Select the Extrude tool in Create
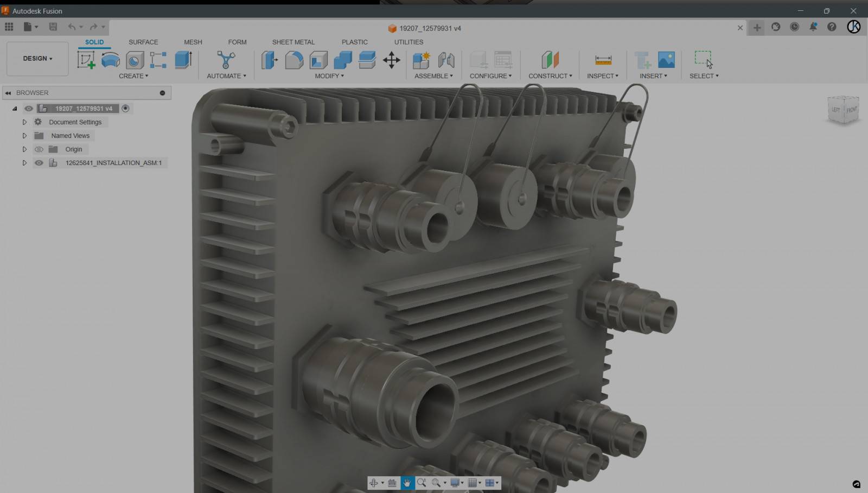Viewport: 868px width, 493px height. 183,60
